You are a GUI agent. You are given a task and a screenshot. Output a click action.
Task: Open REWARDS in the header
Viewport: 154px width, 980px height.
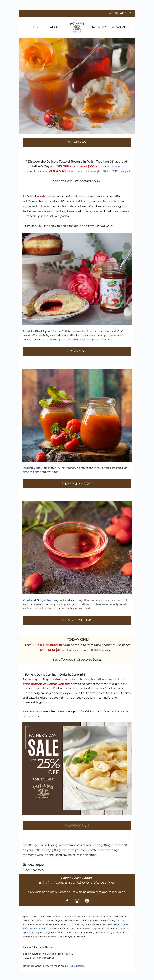[x=120, y=27]
